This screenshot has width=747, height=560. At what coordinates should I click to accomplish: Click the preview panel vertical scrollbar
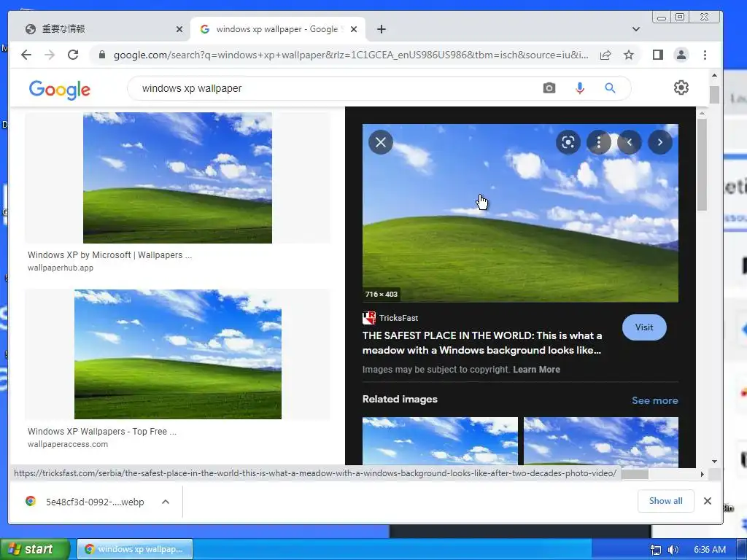point(701,164)
